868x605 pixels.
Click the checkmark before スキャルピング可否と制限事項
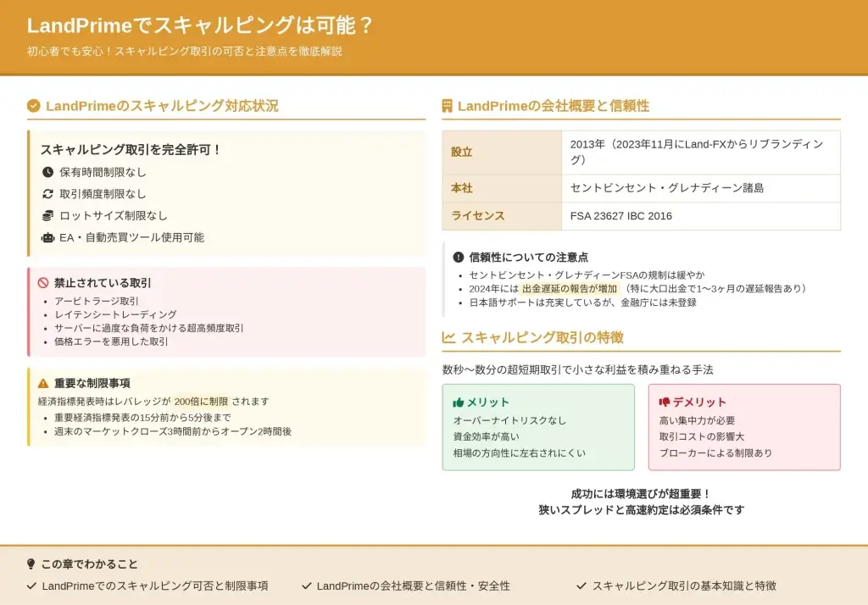point(32,586)
